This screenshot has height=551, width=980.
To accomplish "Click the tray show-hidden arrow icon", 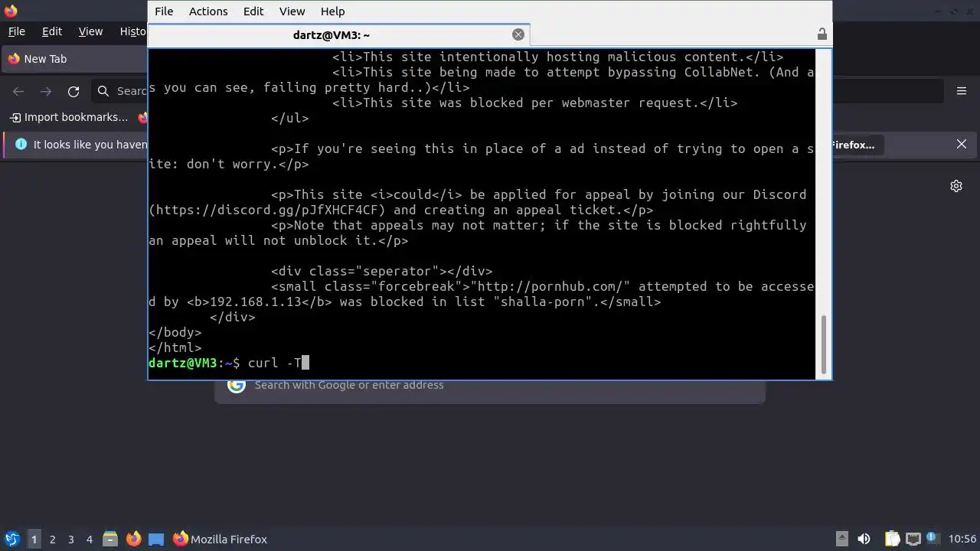I will point(841,539).
